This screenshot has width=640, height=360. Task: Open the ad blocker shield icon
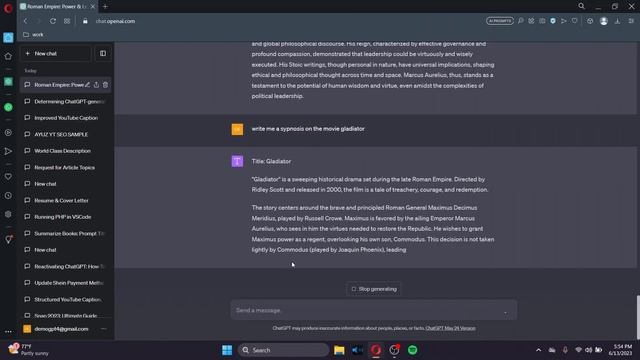(x=553, y=21)
